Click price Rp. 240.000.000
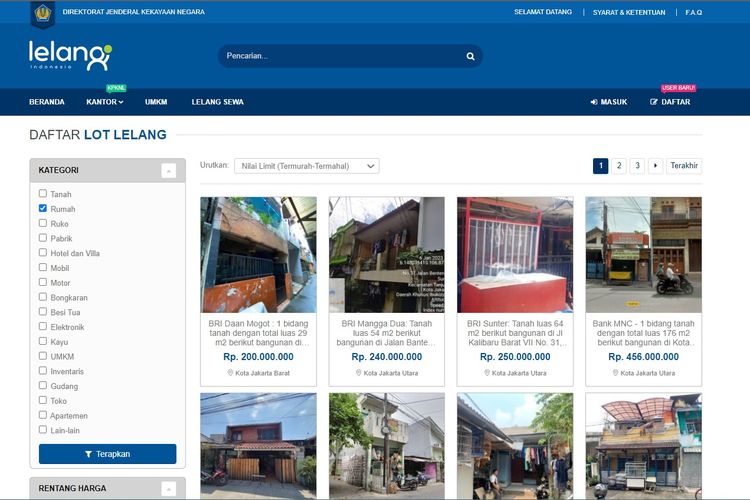The image size is (750, 500). click(x=386, y=357)
